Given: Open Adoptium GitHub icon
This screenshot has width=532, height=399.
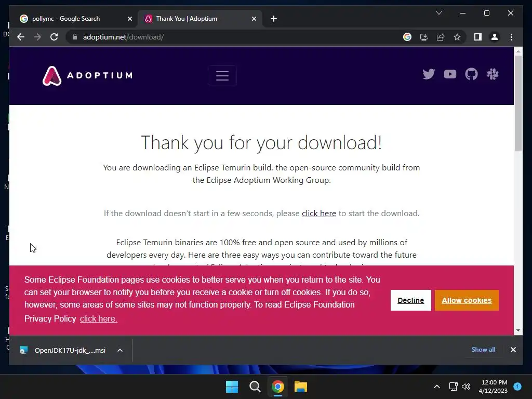Looking at the screenshot, I should click(x=471, y=74).
